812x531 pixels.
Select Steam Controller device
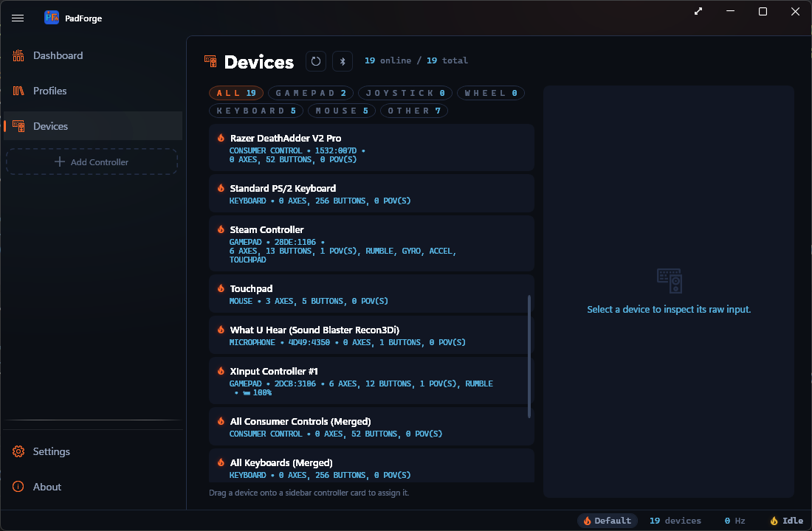point(371,243)
